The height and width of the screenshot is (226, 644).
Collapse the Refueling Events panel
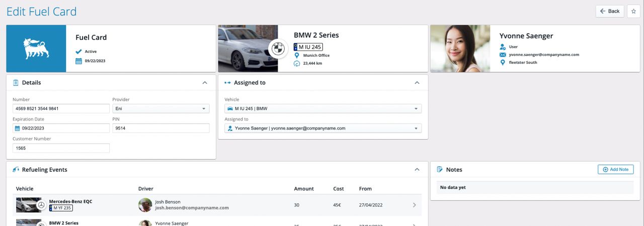click(417, 170)
